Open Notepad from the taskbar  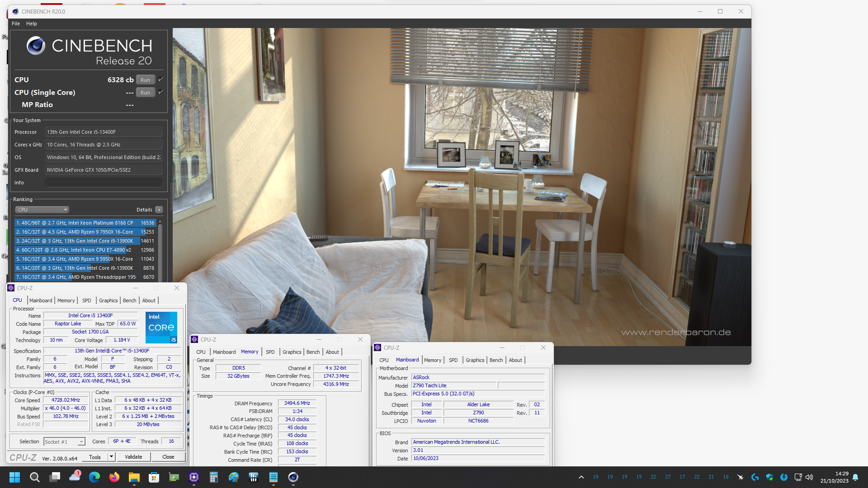click(x=274, y=477)
